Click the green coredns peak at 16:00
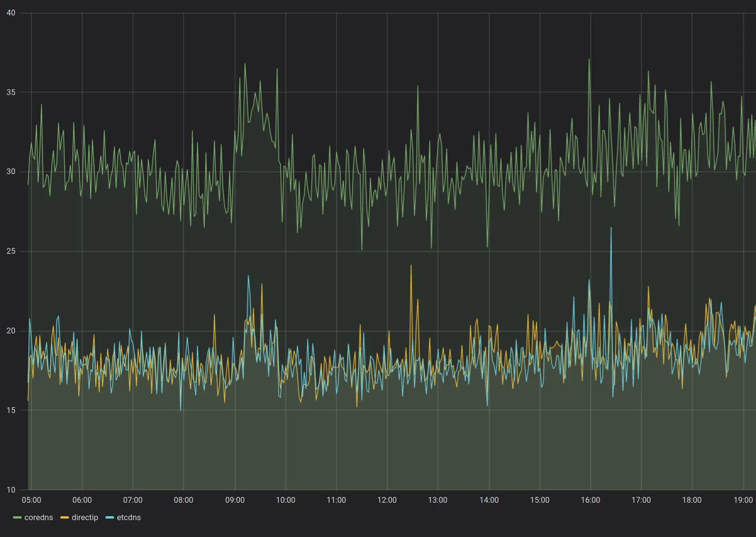The height and width of the screenshot is (537, 756). click(x=589, y=60)
